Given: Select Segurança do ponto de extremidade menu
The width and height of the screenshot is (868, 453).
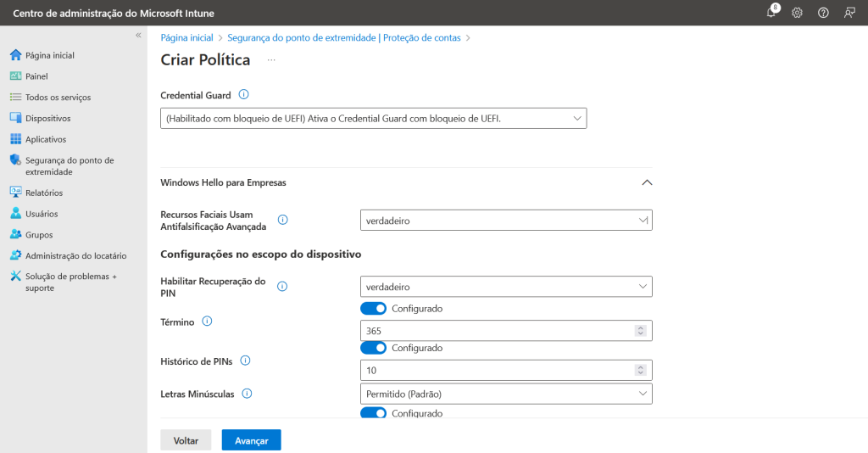Looking at the screenshot, I should click(70, 165).
